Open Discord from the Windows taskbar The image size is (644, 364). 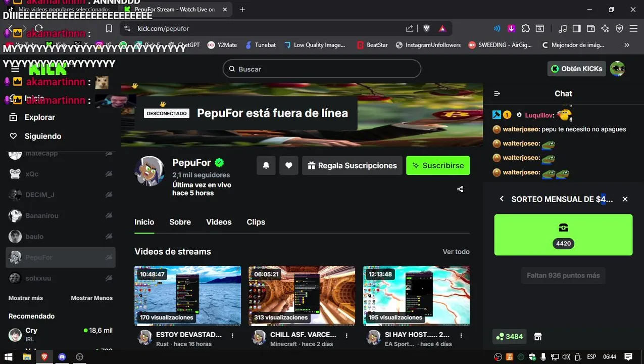[x=62, y=357]
